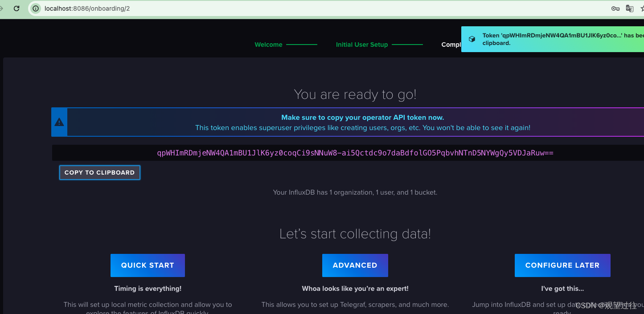Go to the Initial User Setup step

pos(362,45)
